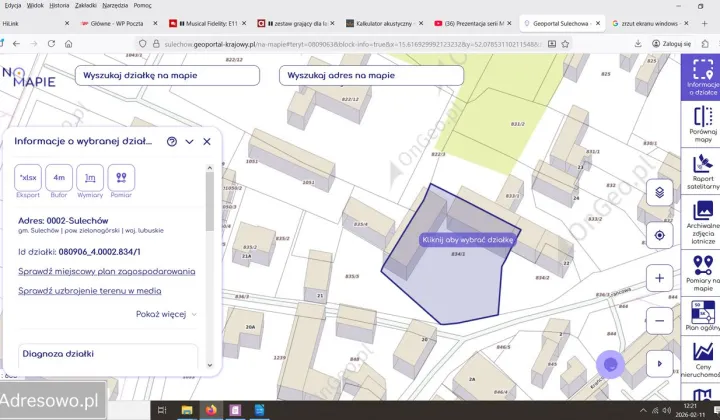Select the 4m Bufor tool
This screenshot has height=420, width=720.
tap(59, 177)
